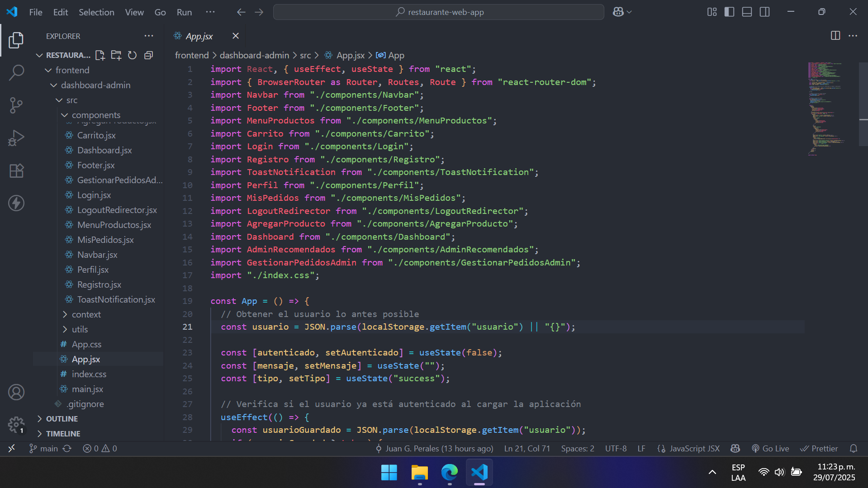
Task: Collapse the components folder
Action: point(96,115)
